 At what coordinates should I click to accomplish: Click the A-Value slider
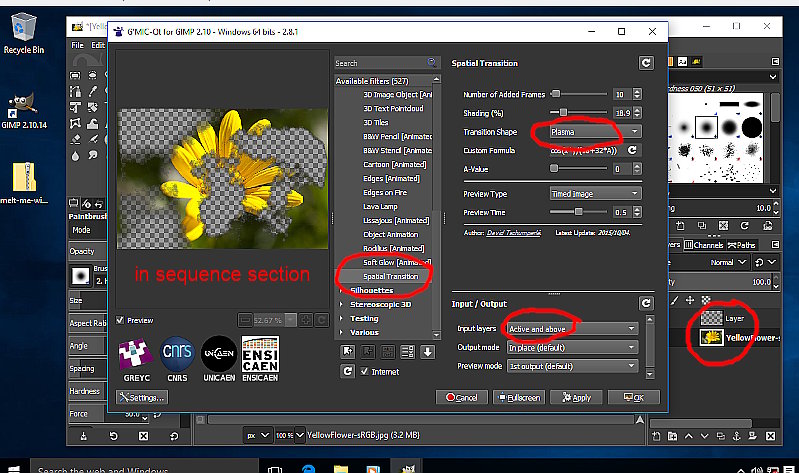coord(578,168)
